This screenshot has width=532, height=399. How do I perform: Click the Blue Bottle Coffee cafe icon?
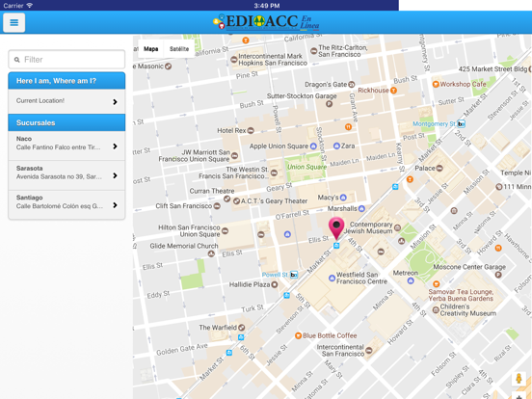pos(298,335)
